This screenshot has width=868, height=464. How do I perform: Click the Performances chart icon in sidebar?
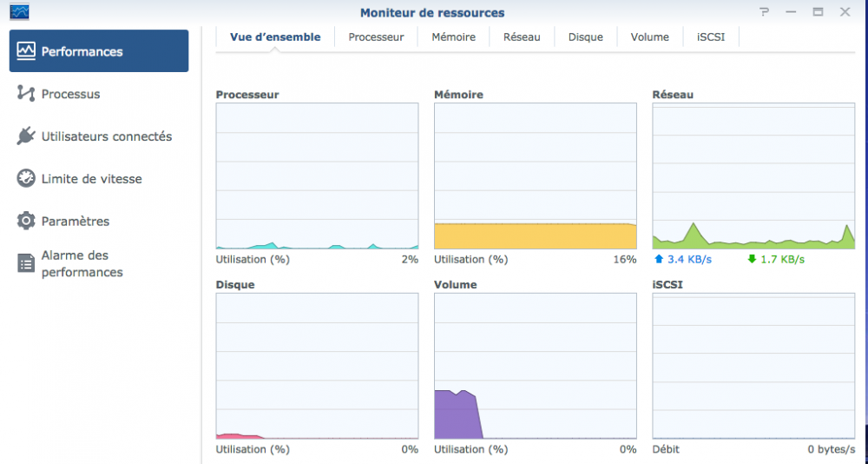point(26,51)
